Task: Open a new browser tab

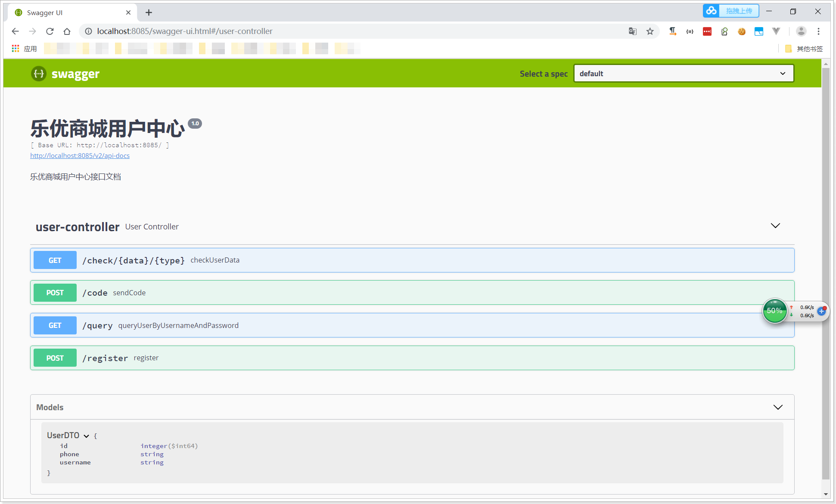Action: (149, 13)
